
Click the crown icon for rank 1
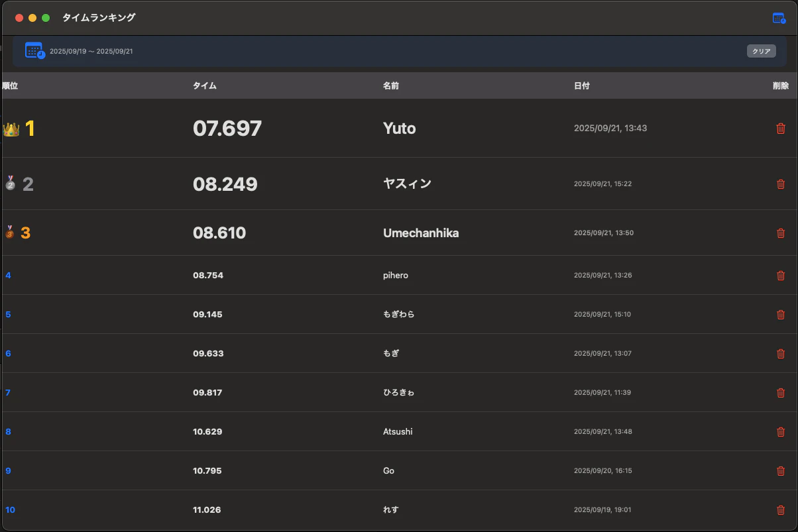click(x=11, y=129)
